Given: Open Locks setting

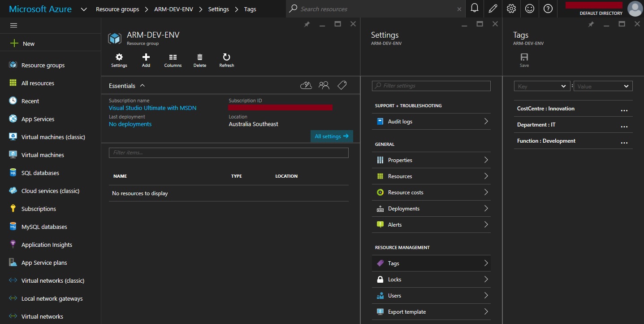Looking at the screenshot, I should point(431,279).
